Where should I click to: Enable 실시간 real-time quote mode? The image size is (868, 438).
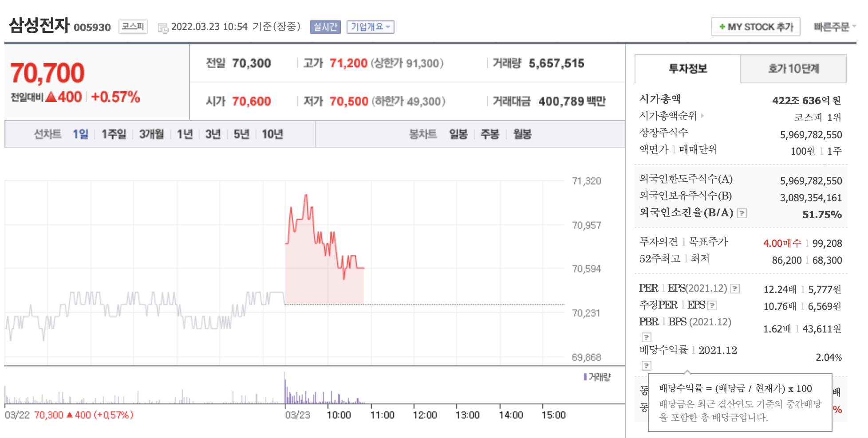[324, 27]
